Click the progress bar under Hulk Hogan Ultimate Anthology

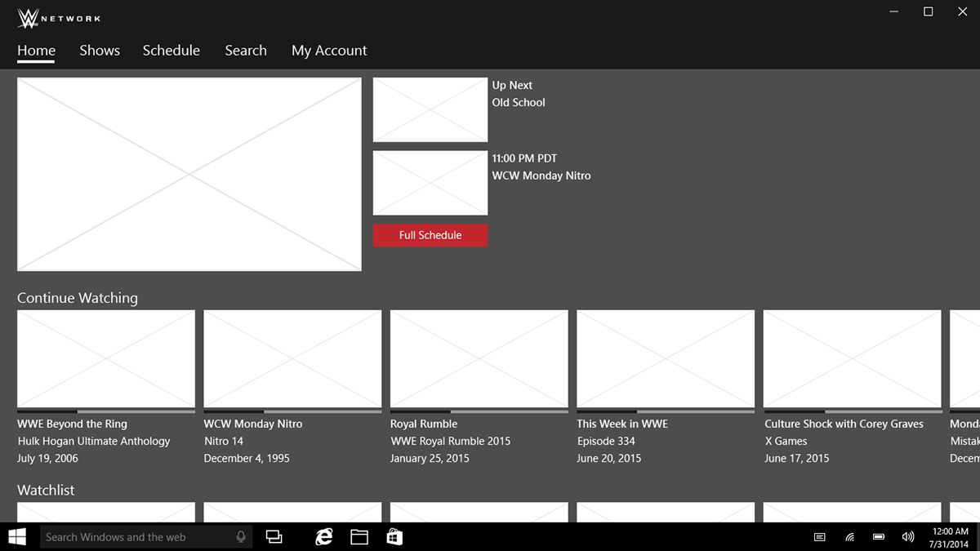click(x=106, y=411)
